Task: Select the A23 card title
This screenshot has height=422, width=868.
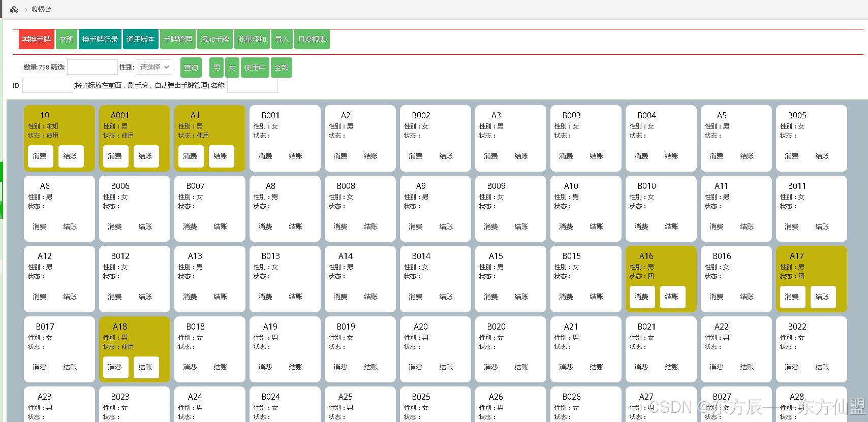Action: point(45,397)
